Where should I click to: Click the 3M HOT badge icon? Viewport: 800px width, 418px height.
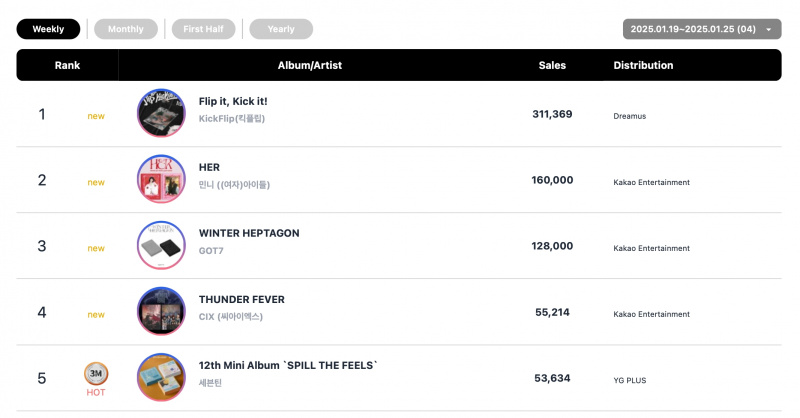pyautogui.click(x=96, y=374)
